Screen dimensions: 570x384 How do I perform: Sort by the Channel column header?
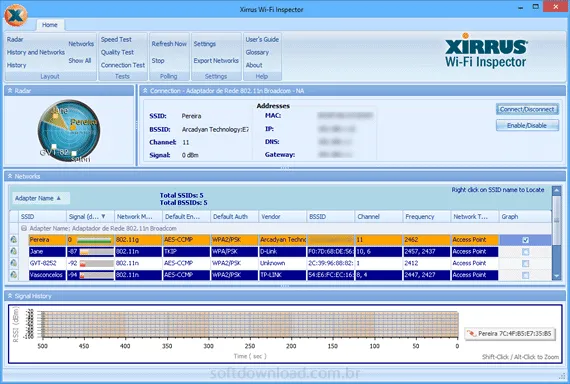pos(378,216)
